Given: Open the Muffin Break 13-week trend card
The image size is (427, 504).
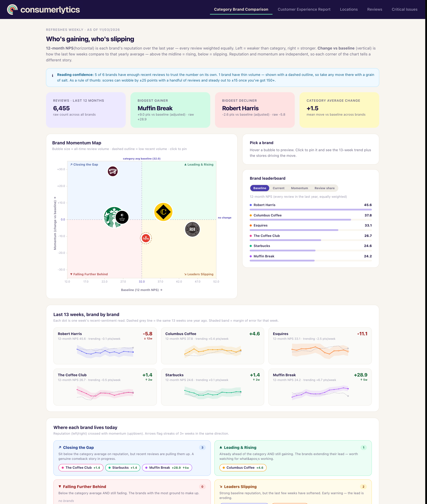Looking at the screenshot, I should tap(320, 387).
